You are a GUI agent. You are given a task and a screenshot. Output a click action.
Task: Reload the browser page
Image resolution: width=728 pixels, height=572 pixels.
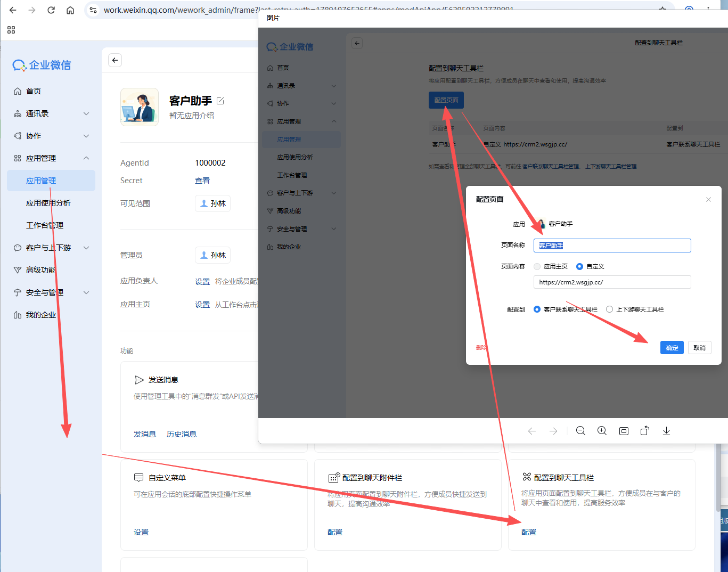point(51,10)
